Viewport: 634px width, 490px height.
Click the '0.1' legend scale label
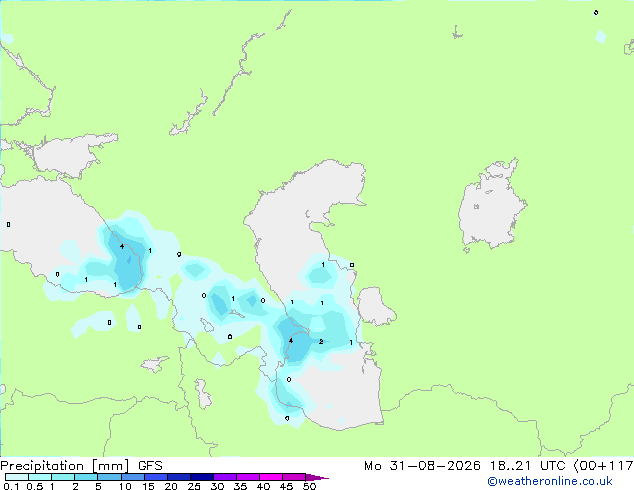[11, 486]
